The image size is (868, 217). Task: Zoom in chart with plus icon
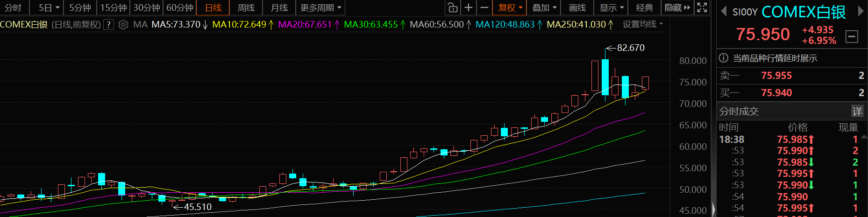[469, 7]
